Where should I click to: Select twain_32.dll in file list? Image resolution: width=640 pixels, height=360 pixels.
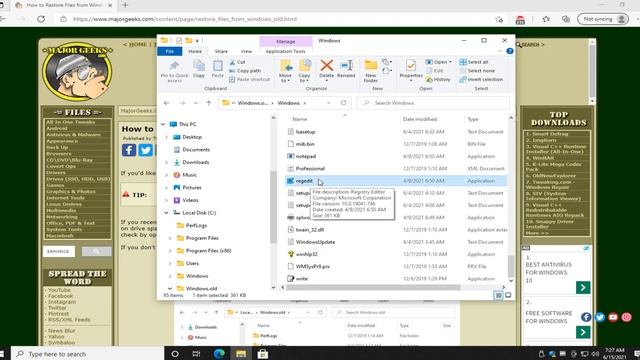pyautogui.click(x=310, y=230)
